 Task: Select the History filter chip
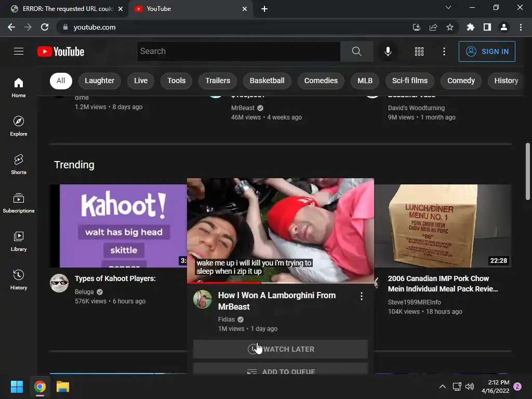[506, 81]
